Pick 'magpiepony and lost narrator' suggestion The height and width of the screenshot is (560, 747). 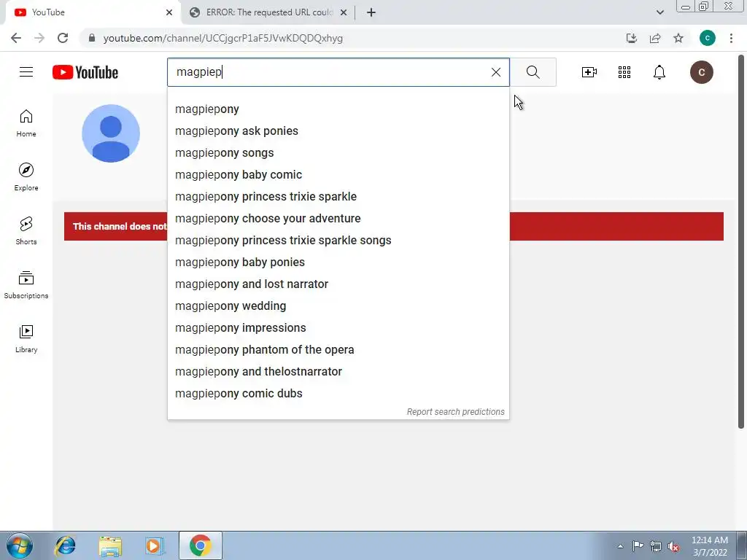[x=338, y=284]
